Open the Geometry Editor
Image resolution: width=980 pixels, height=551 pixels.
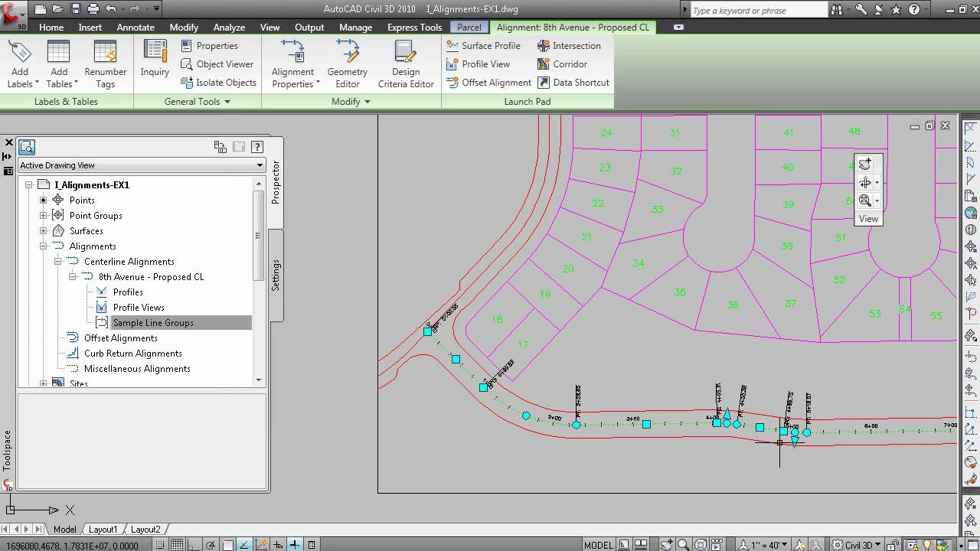click(348, 64)
